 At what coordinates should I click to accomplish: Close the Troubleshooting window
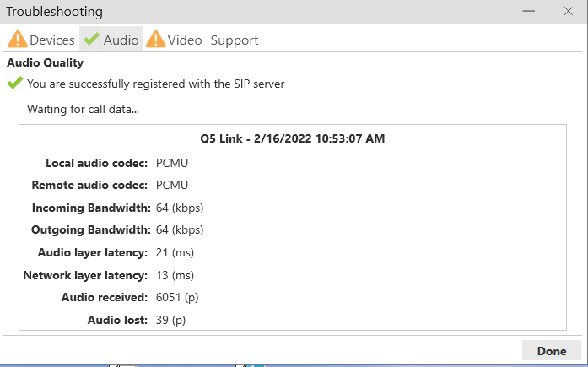569,12
